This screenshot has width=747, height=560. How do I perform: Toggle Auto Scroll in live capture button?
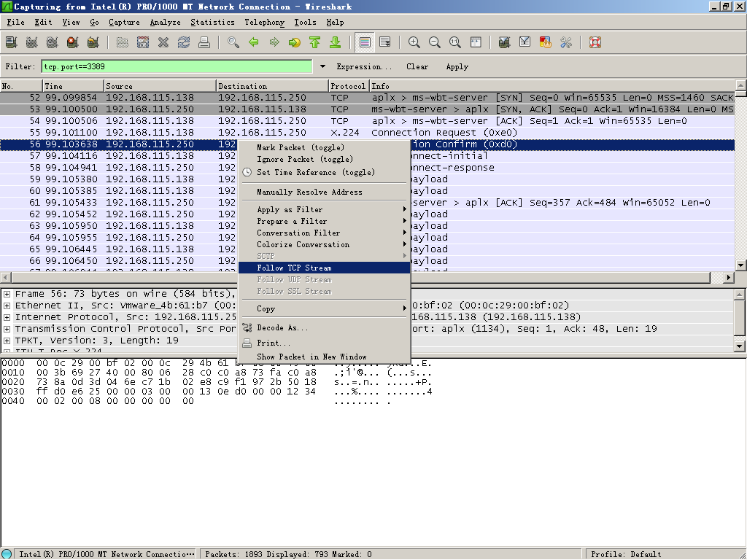tap(385, 42)
